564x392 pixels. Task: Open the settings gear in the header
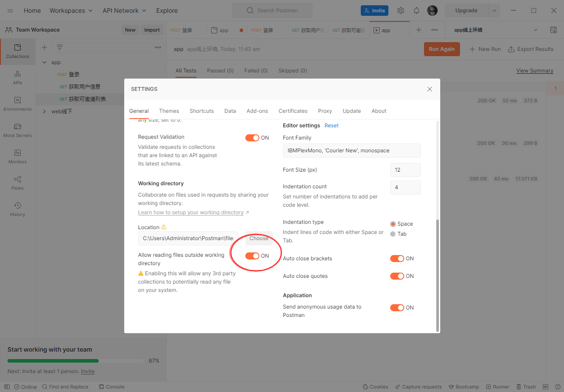(x=401, y=11)
